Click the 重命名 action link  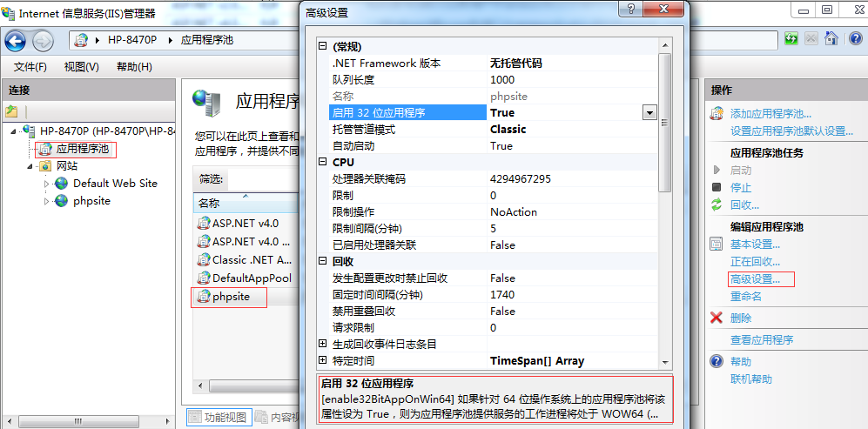(746, 297)
